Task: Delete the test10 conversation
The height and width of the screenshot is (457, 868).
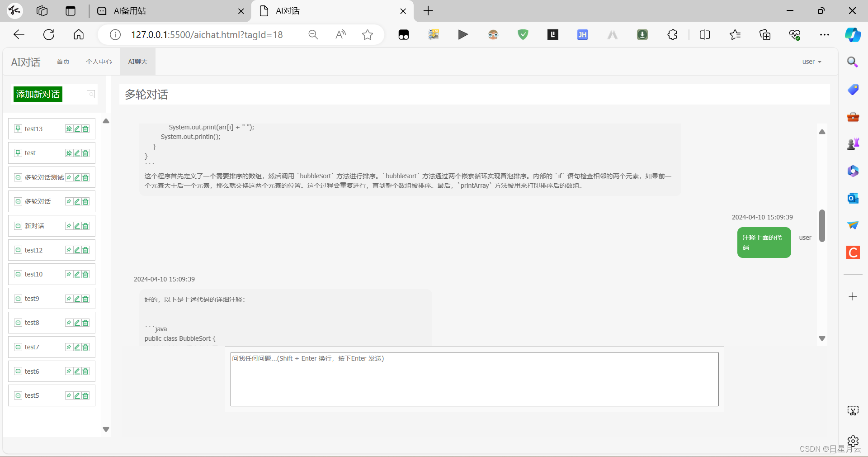Action: tap(85, 274)
